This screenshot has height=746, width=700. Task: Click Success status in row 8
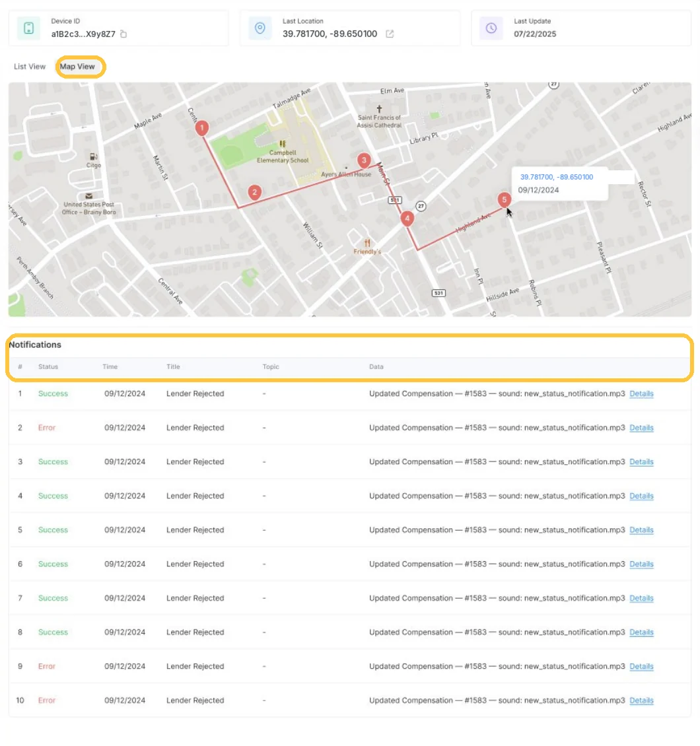[53, 632]
